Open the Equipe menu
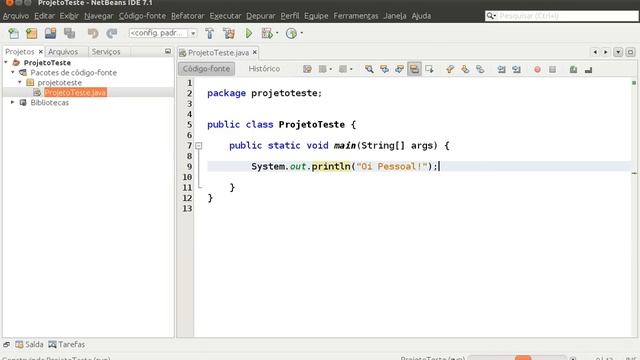 click(316, 16)
